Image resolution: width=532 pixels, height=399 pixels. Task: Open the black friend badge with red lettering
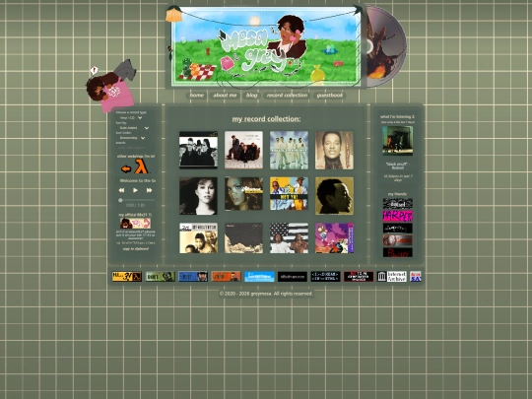click(x=397, y=252)
